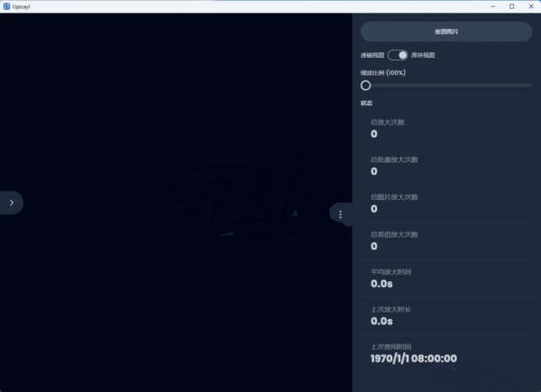The width and height of the screenshot is (541, 392).
Task: Click the 缩放比例 zoom slider handle
Action: pos(366,86)
